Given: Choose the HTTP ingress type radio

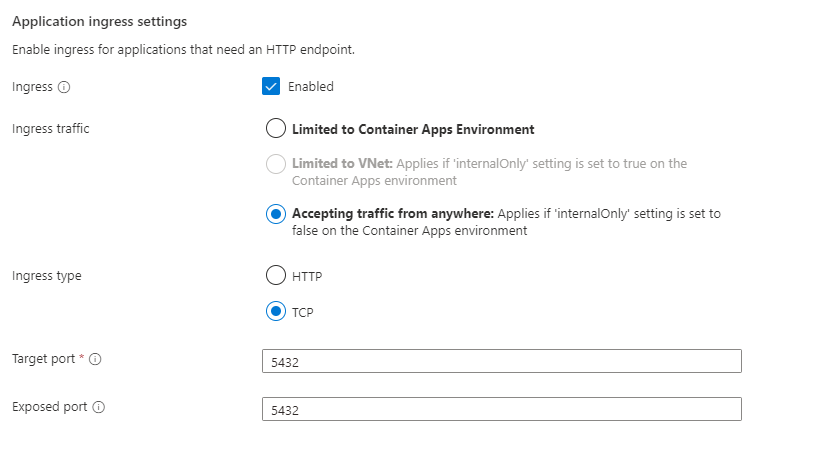Looking at the screenshot, I should click(x=275, y=276).
